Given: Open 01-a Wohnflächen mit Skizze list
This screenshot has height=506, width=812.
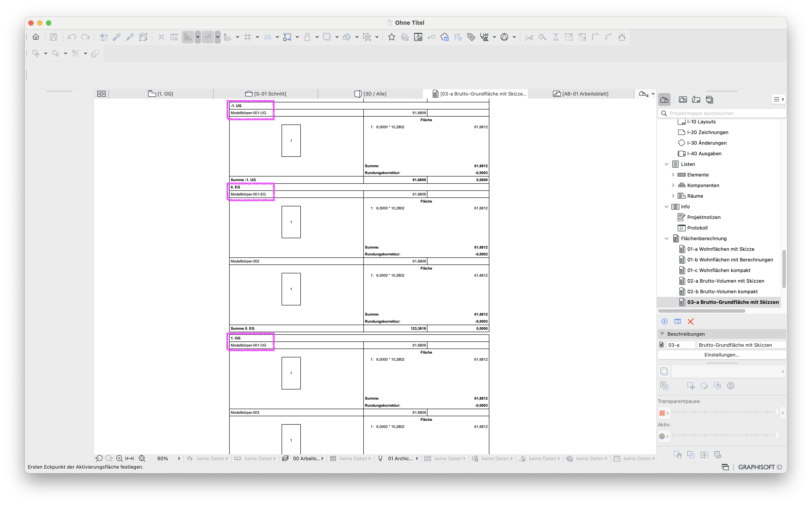Looking at the screenshot, I should pos(720,249).
